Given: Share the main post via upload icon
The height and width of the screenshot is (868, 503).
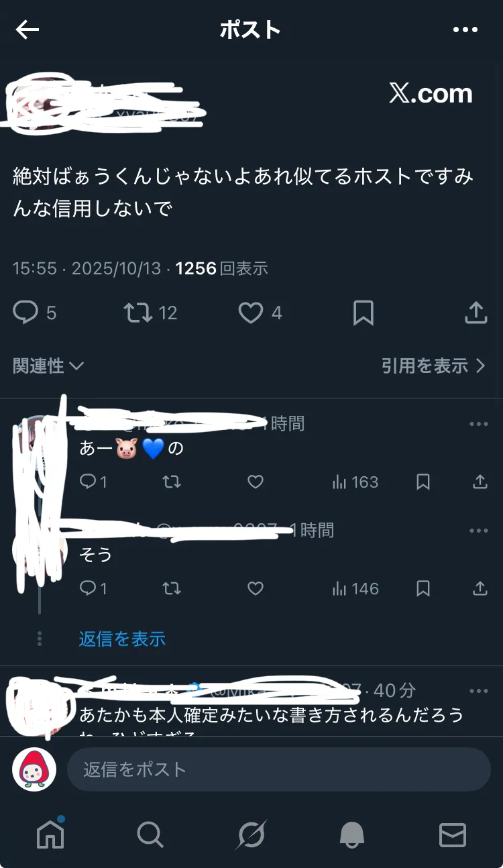Looking at the screenshot, I should tap(476, 313).
